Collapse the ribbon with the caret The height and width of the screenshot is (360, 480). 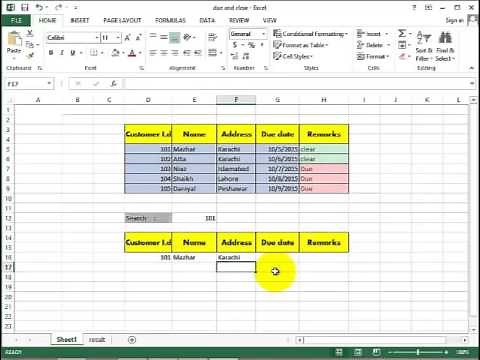tap(472, 68)
